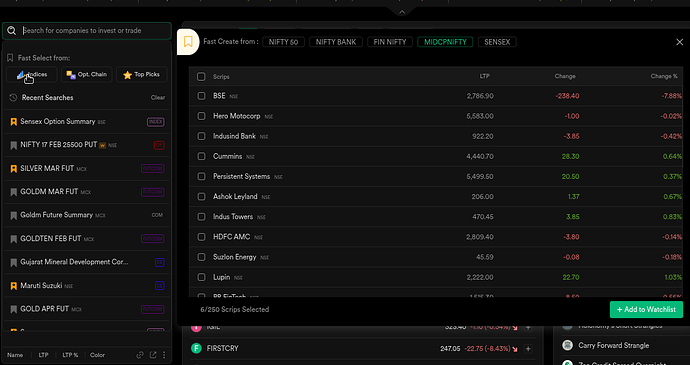Viewport: 690px width, 365px height.
Task: Check the Suzlon Energy checkbox
Action: point(201,257)
